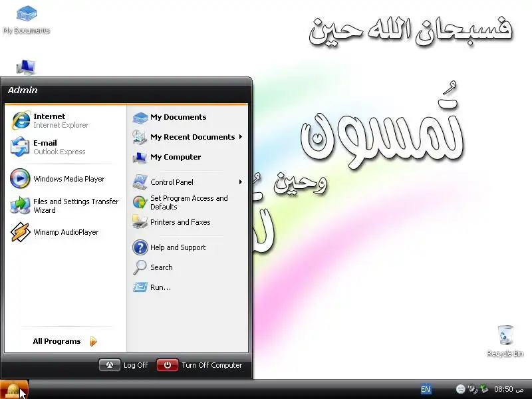Click the Outlook Express subtitle text
532x399 pixels.
pyautogui.click(x=59, y=152)
